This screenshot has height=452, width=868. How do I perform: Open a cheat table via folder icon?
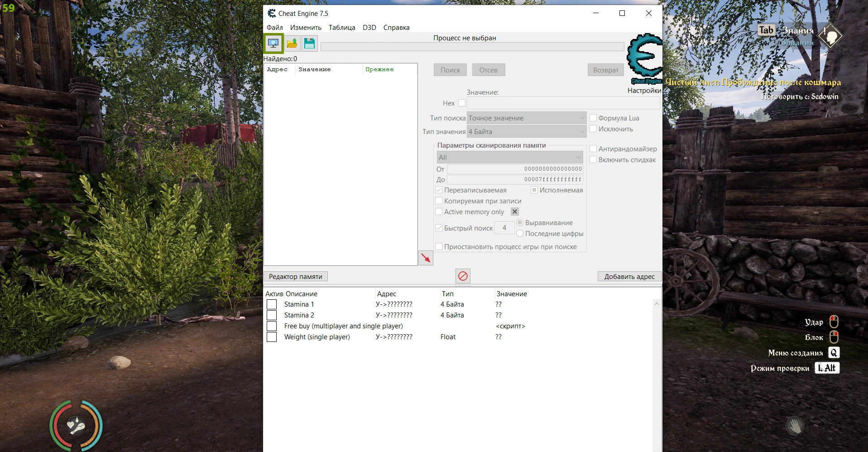[292, 43]
